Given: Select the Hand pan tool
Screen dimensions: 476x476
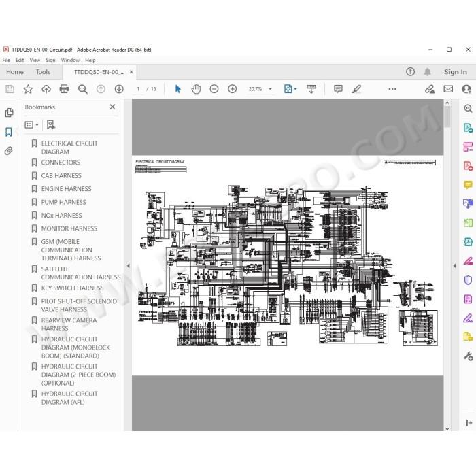Looking at the screenshot, I should 196,89.
